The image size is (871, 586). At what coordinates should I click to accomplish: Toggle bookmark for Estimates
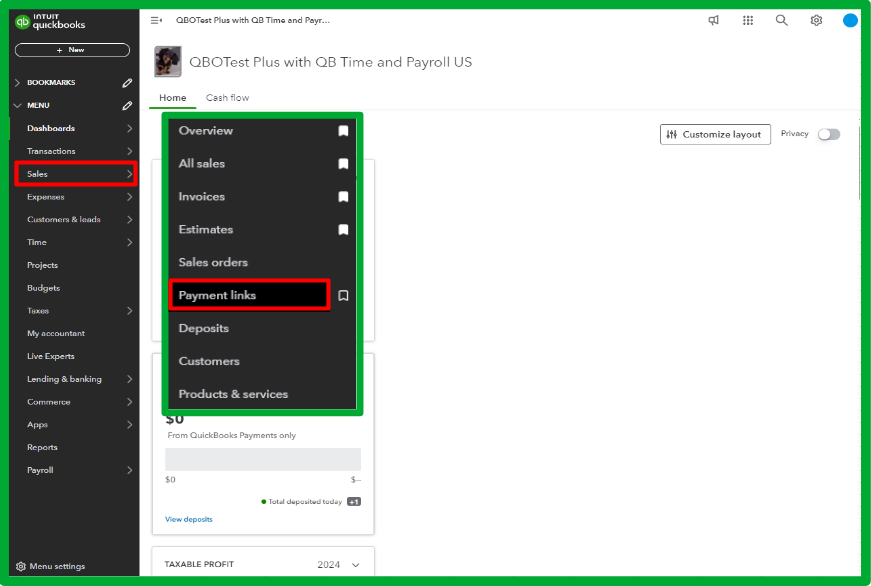tap(343, 229)
